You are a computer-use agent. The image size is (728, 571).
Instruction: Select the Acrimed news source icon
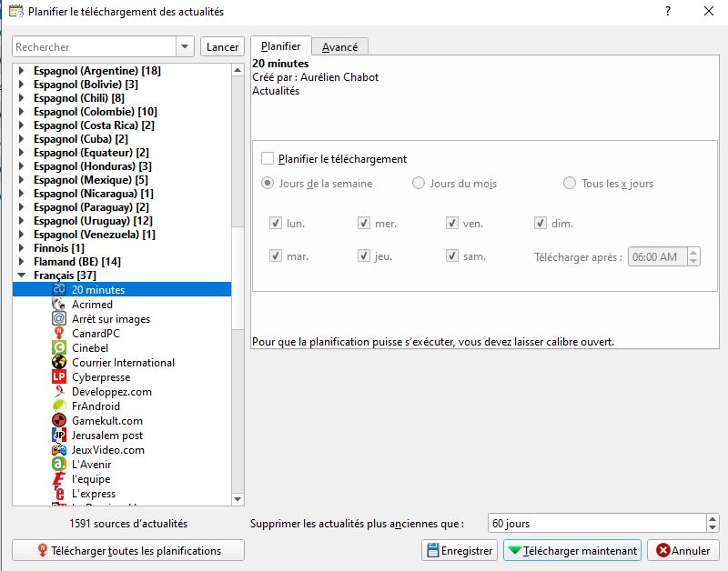click(58, 305)
